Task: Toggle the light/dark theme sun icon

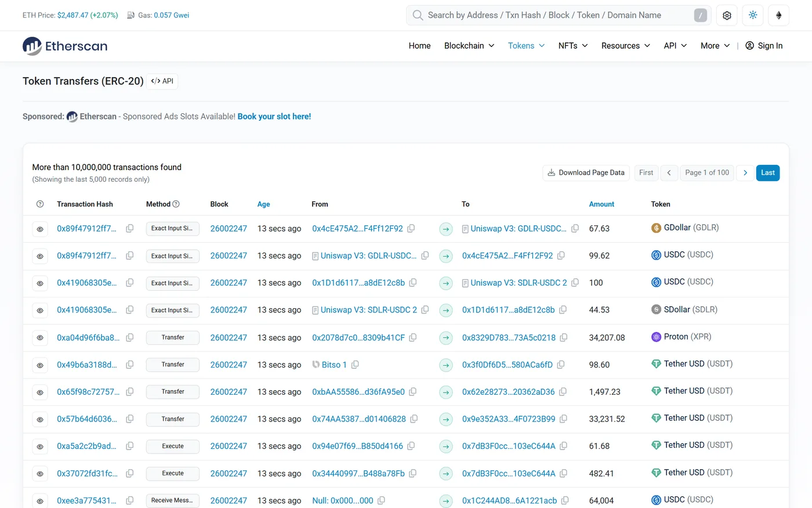Action: tap(753, 16)
